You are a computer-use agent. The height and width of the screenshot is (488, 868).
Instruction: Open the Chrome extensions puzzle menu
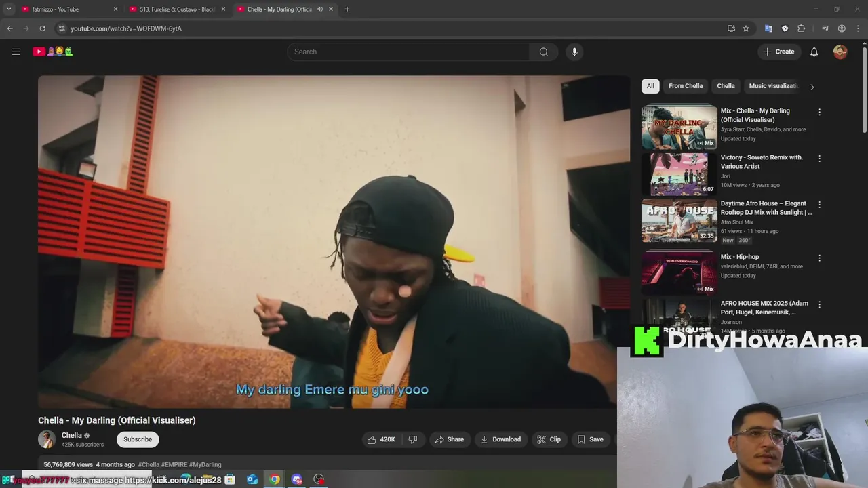tap(802, 28)
